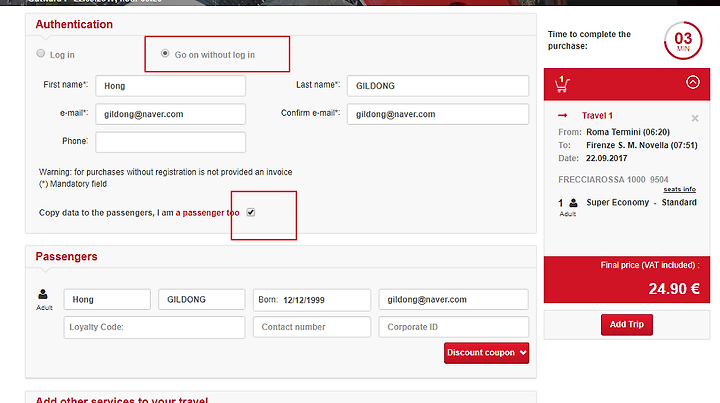Click the passenger icon beside Super Economy
The height and width of the screenshot is (403, 720).
pyautogui.click(x=574, y=202)
